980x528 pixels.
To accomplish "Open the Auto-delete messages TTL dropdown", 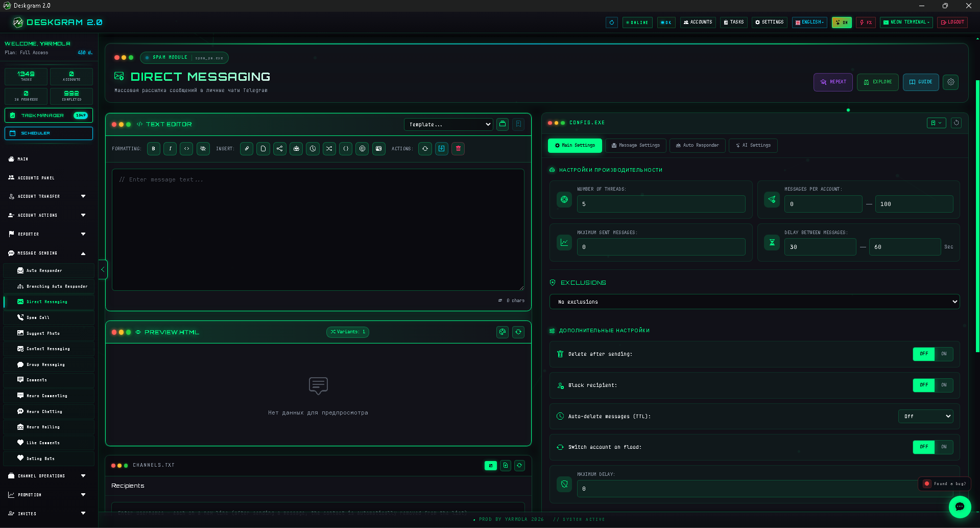I will [x=925, y=416].
